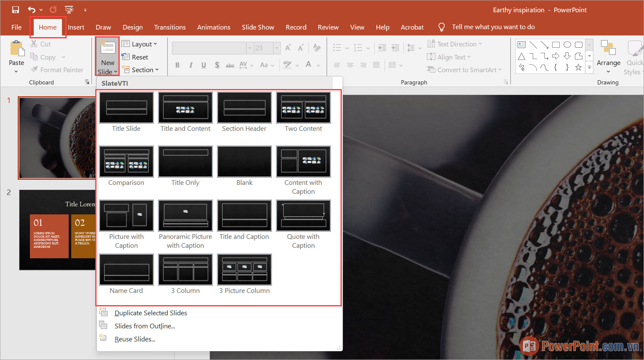Screen dimensions: 644x360
Task: Click Align Text option
Action: pos(449,57)
